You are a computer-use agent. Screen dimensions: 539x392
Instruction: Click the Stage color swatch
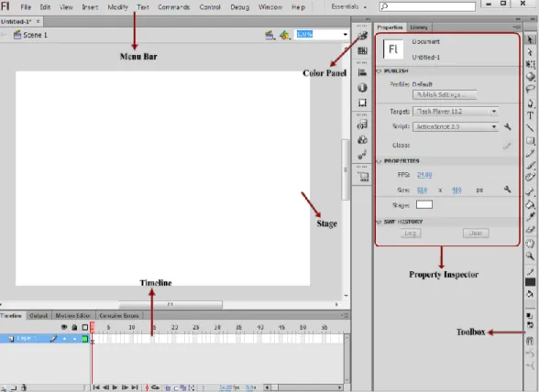[x=424, y=205]
